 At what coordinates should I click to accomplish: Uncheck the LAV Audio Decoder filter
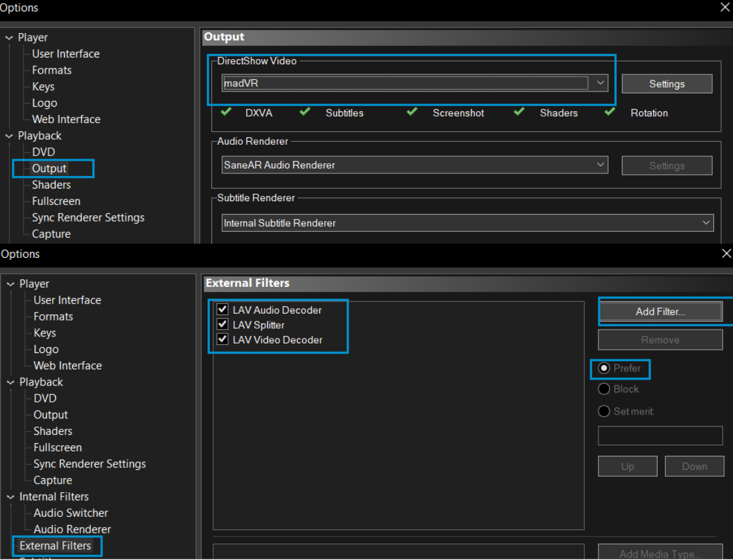[x=223, y=310]
